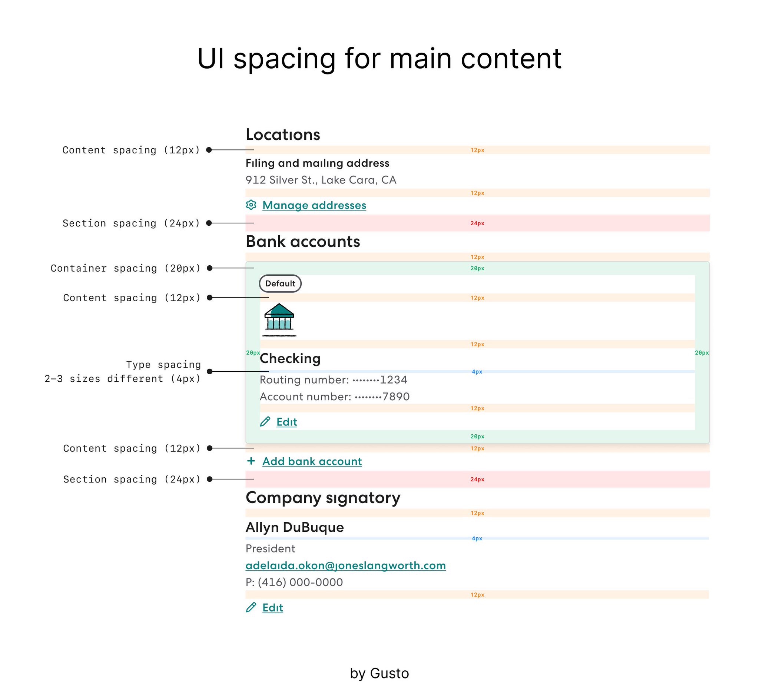Viewport: 759px width, 700px height.
Task: Open the Add bank account link
Action: [x=312, y=461]
